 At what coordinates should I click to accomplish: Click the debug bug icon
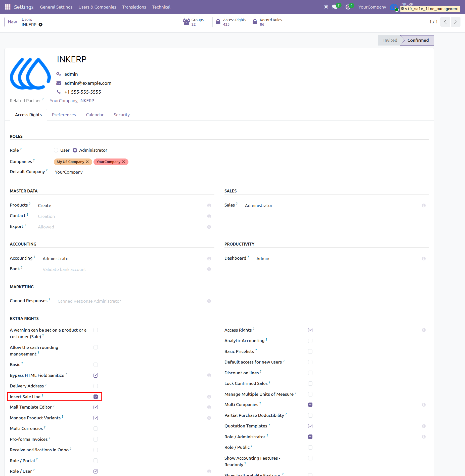326,7
